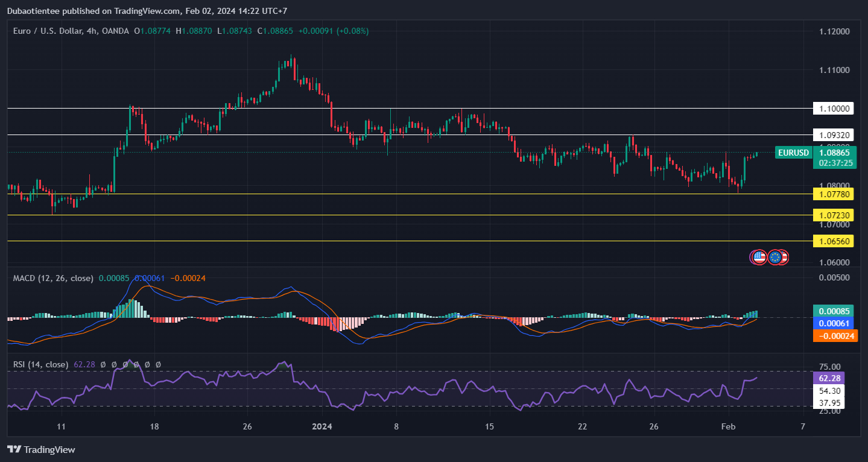Click the open value O1.08774
This screenshot has height=462, width=868.
click(153, 31)
